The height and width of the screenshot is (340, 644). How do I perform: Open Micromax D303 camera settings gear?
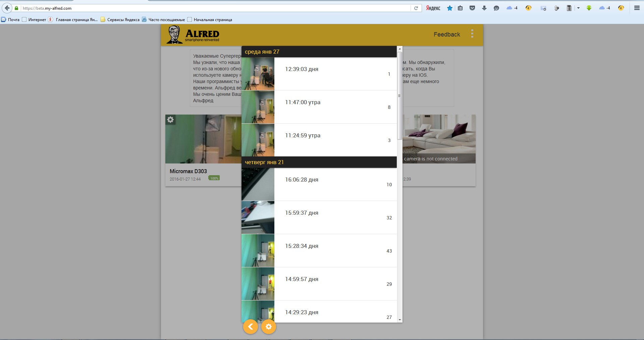[x=170, y=120]
